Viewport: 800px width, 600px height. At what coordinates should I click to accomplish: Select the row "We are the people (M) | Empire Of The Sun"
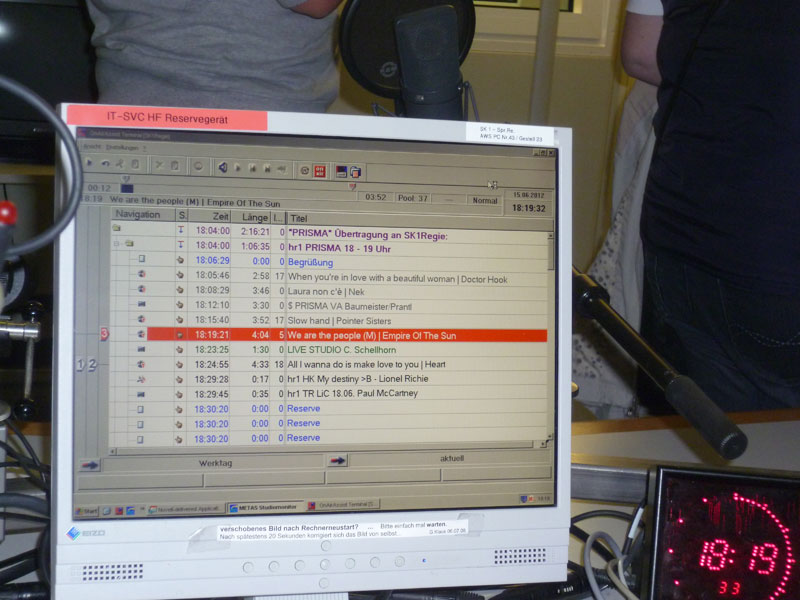point(347,335)
